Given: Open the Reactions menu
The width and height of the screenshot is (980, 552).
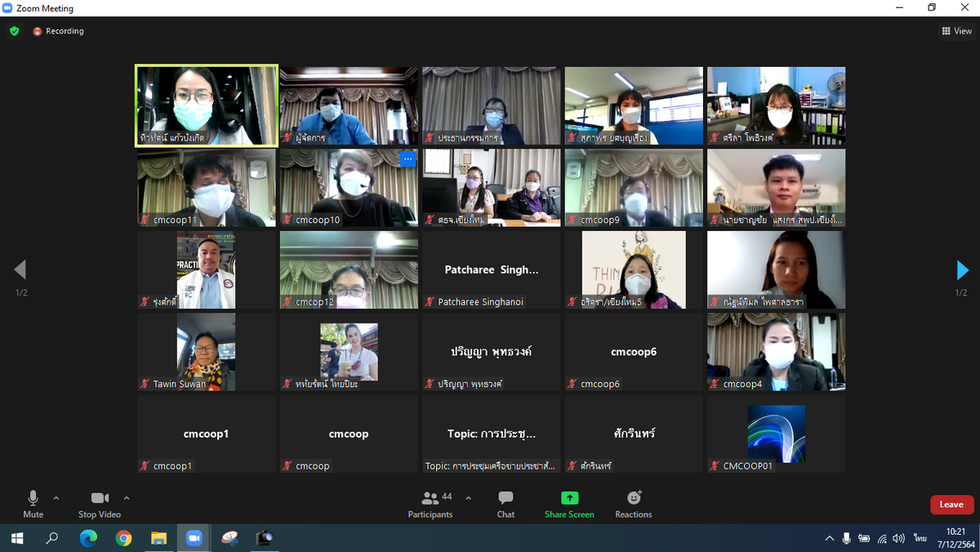Looking at the screenshot, I should pyautogui.click(x=634, y=504).
